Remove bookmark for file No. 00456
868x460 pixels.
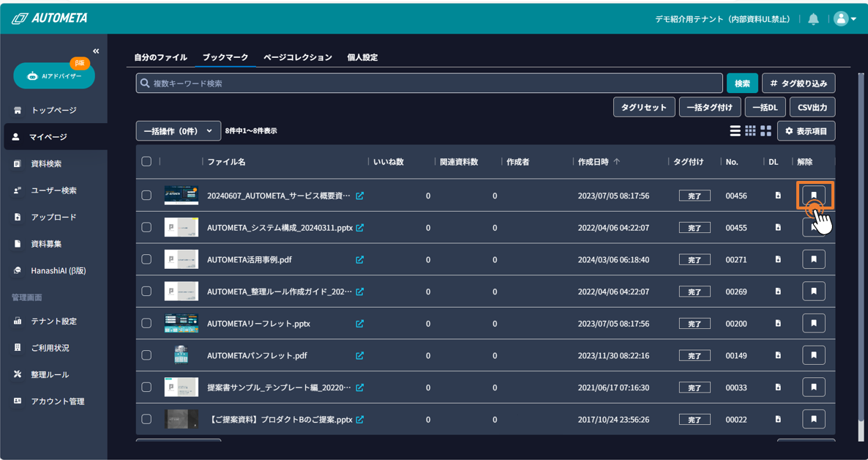[814, 195]
